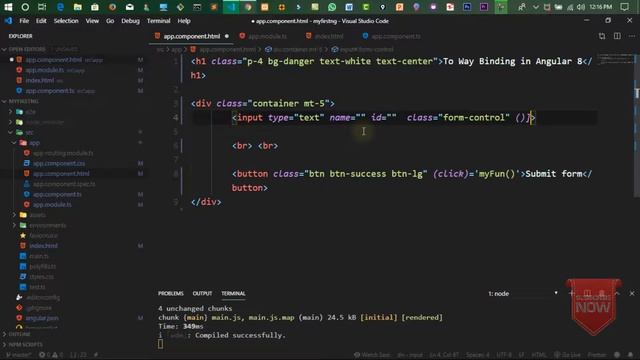Open the Go menu

110,21
